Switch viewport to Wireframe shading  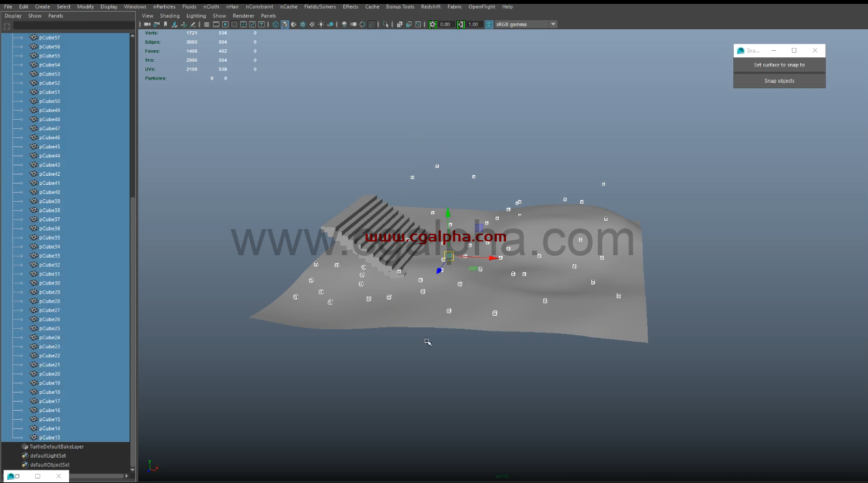(275, 24)
